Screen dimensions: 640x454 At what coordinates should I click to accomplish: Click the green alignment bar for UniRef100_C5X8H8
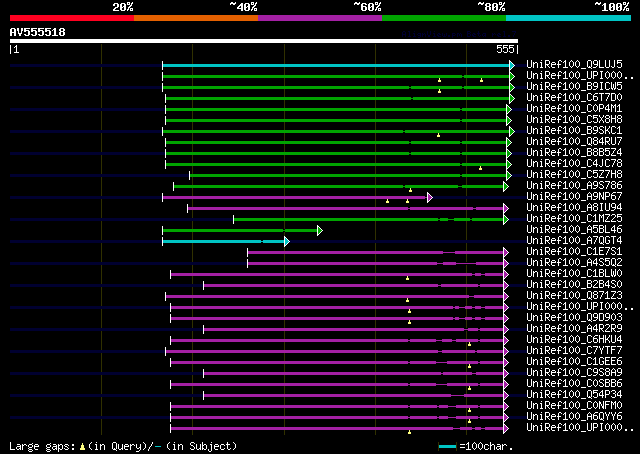tap(336, 120)
